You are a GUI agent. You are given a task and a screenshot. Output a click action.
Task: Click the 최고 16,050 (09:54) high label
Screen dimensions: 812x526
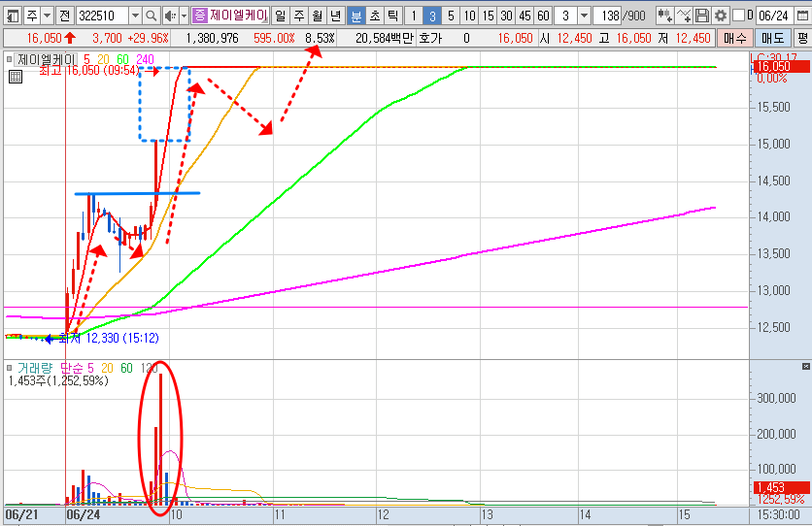[89, 70]
